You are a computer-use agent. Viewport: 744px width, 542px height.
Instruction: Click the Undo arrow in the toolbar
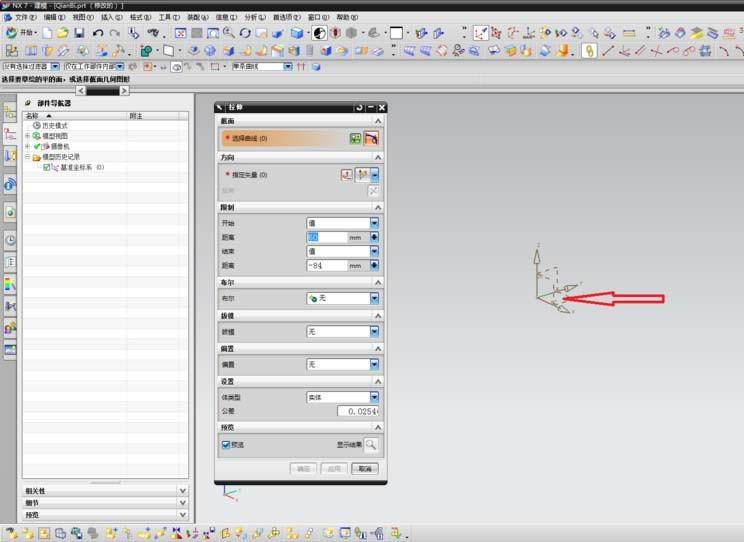click(98, 33)
